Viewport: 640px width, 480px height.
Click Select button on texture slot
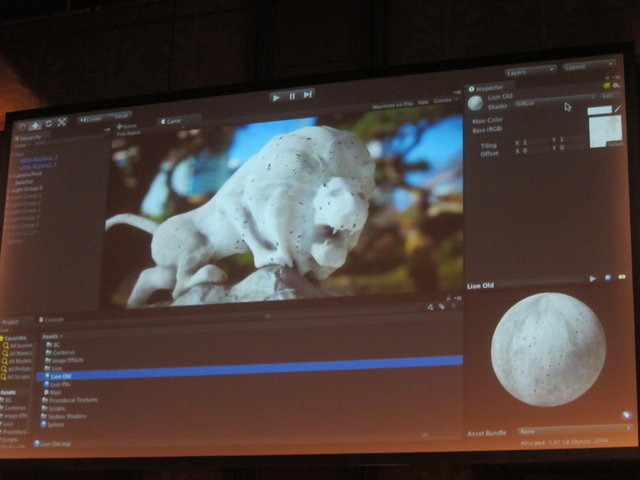pyautogui.click(x=614, y=144)
